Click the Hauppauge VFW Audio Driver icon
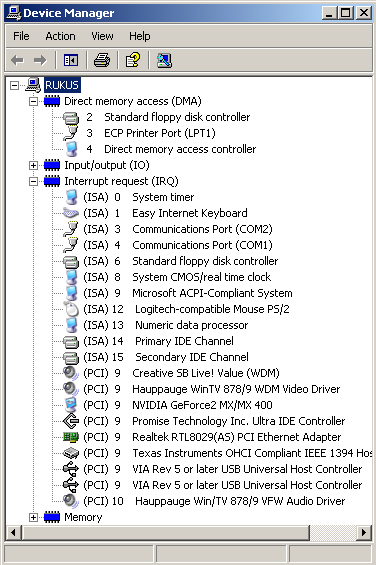The width and height of the screenshot is (376, 565). pyautogui.click(x=71, y=501)
